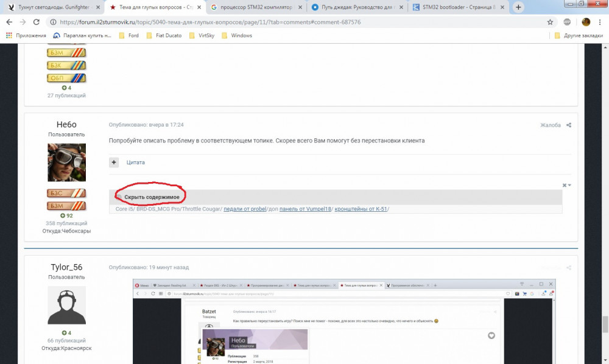Report post via Жалоба link
The width and height of the screenshot is (609, 364).
pos(550,125)
